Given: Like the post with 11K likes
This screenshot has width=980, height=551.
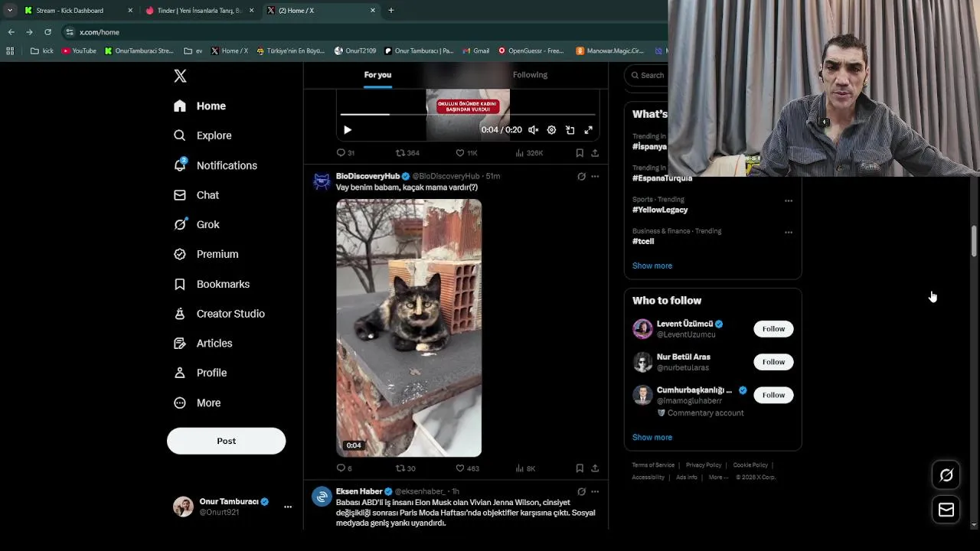Looking at the screenshot, I should click(466, 153).
